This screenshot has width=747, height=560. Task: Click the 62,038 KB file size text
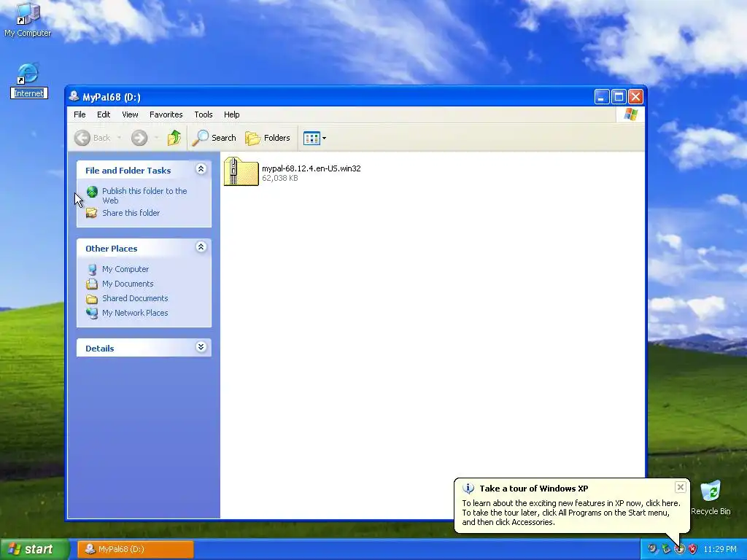[x=280, y=178]
